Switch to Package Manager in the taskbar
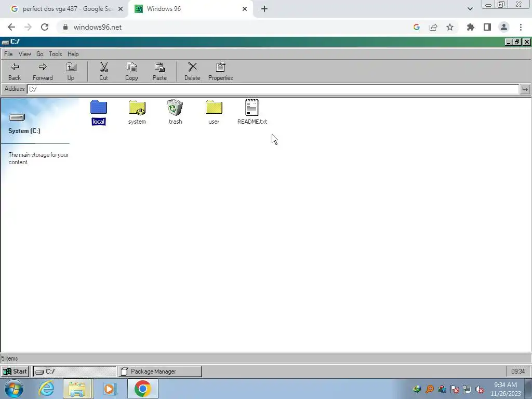532x399 pixels. pos(160,371)
